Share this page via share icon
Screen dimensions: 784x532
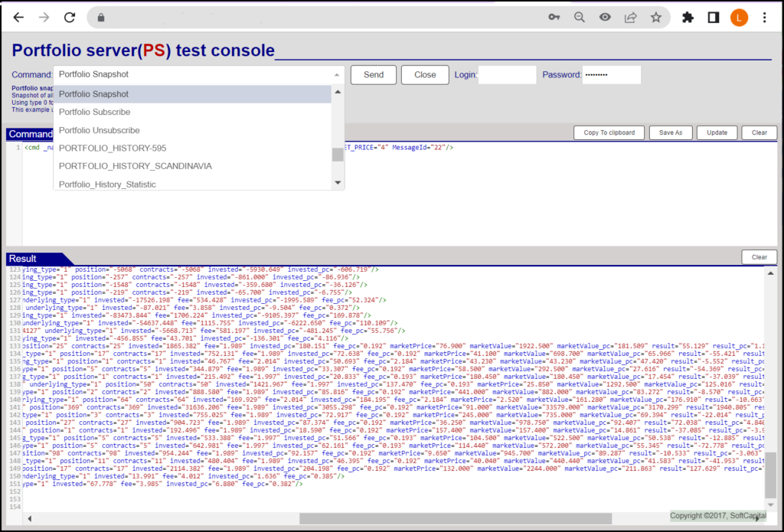631,18
